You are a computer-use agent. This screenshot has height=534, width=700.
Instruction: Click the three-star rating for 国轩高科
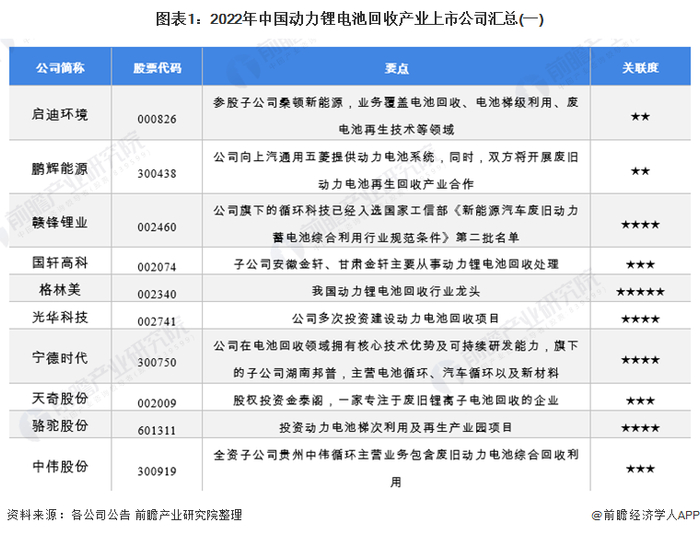tap(640, 265)
